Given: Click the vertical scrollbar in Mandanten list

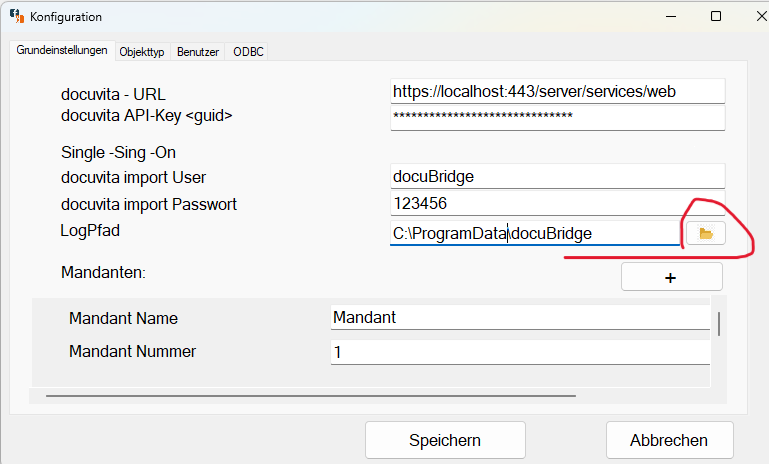Looking at the screenshot, I should pyautogui.click(x=719, y=324).
